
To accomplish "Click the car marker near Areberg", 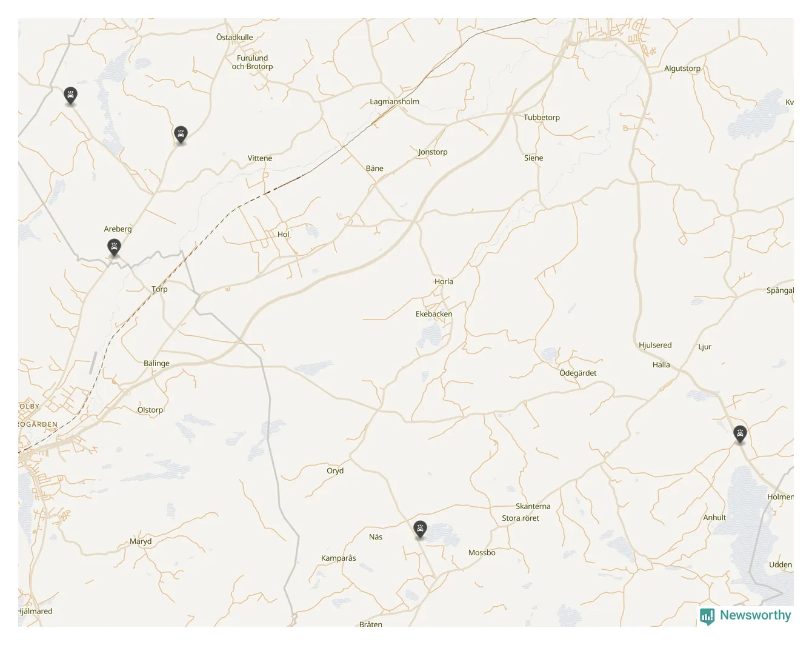I will [x=114, y=247].
